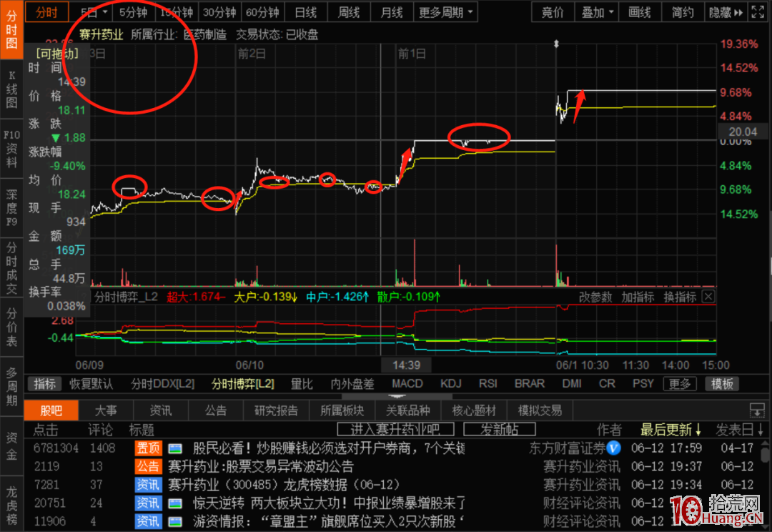Click 换指标 to change indicator
The height and width of the screenshot is (532, 772).
coord(680,297)
